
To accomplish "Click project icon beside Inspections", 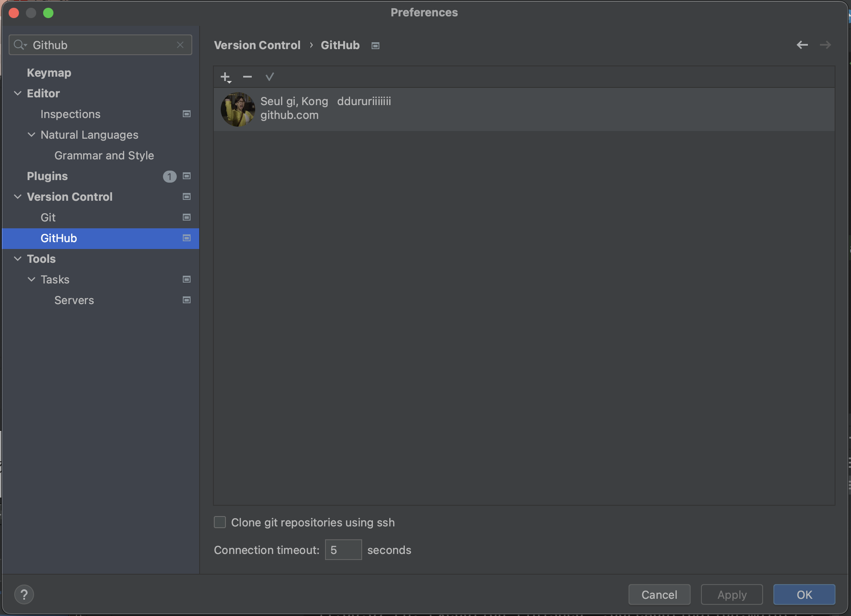I will pyautogui.click(x=187, y=114).
